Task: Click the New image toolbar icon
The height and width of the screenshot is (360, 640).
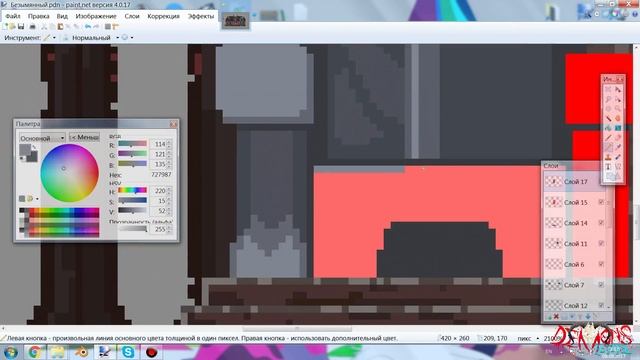Action: tap(5, 27)
